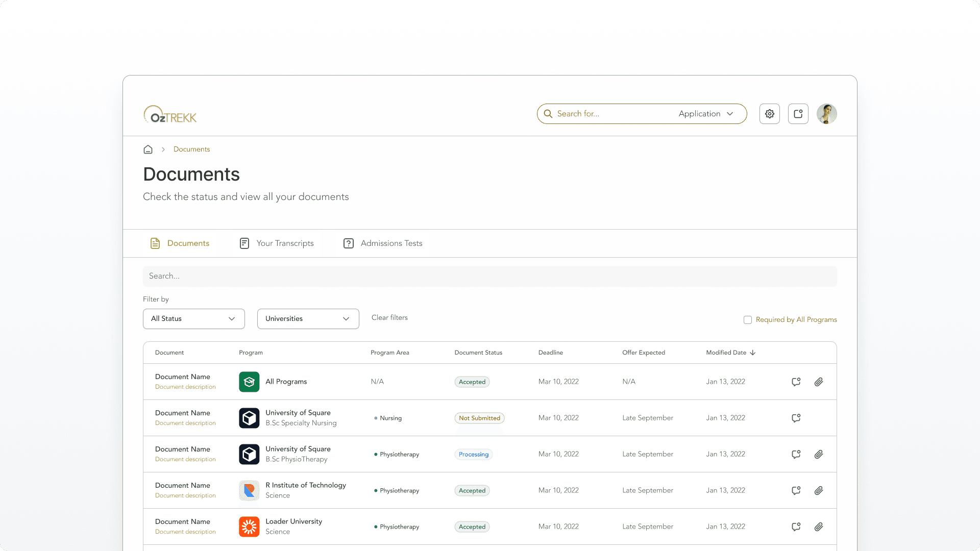The image size is (980, 551).
Task: Open the user profile avatar
Action: pos(826,114)
